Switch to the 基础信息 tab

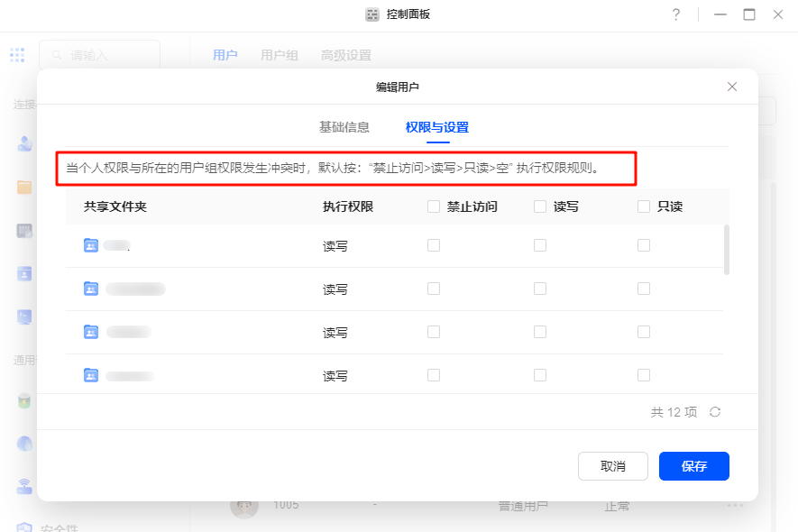coord(344,127)
